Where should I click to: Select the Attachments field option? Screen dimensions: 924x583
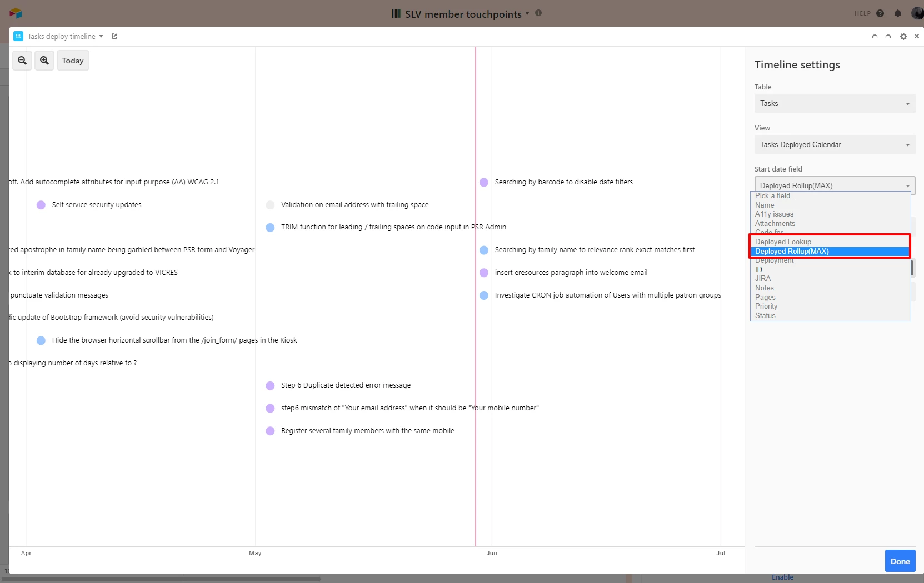pos(830,224)
